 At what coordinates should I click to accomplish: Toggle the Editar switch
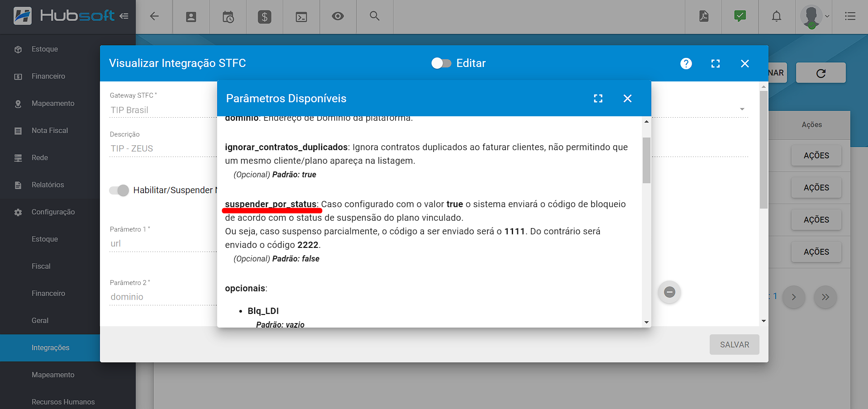click(441, 63)
